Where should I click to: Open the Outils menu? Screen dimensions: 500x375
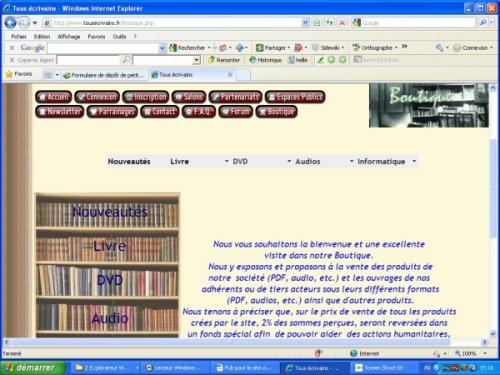119,36
